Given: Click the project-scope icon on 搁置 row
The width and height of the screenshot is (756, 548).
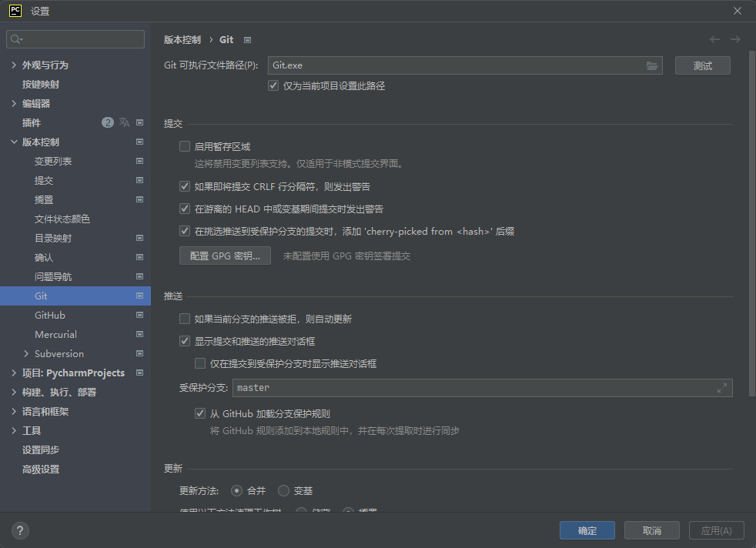Looking at the screenshot, I should click(140, 199).
